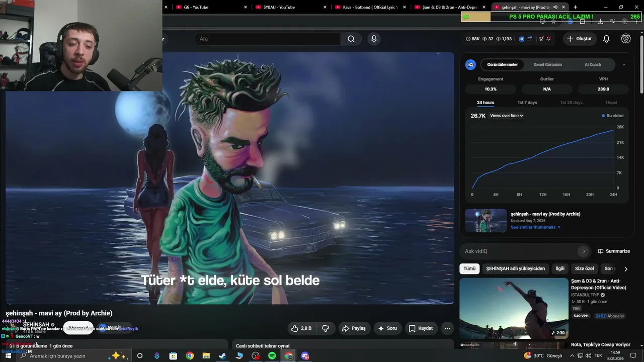Click the mavi ay thumbnail in vidIQ panel

486,221
